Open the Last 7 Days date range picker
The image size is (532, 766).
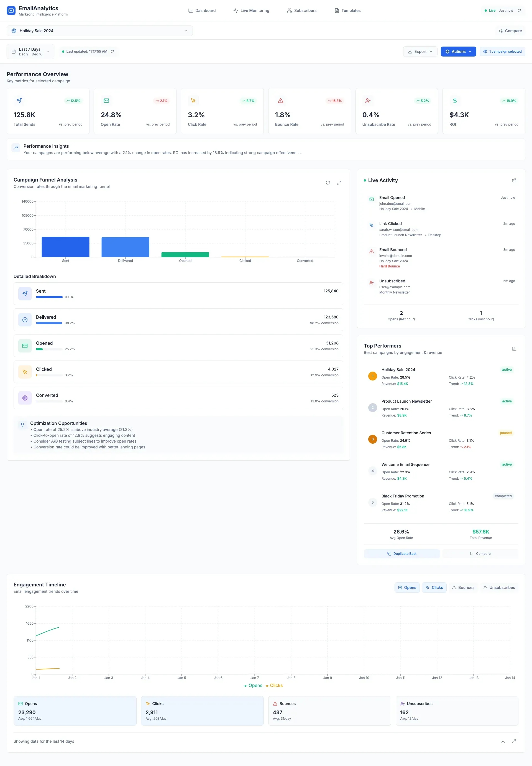(30, 51)
